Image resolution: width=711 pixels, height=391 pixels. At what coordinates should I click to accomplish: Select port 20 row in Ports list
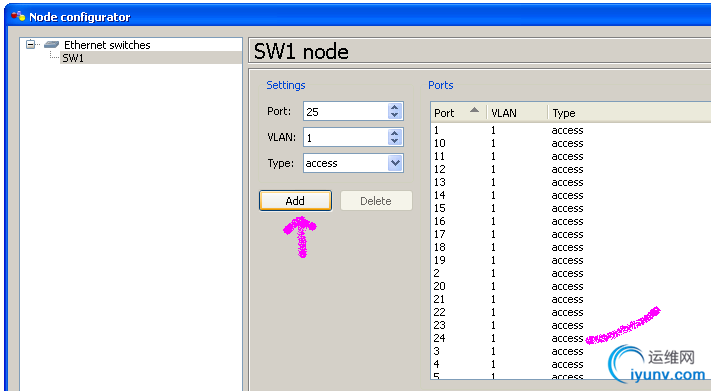point(571,286)
